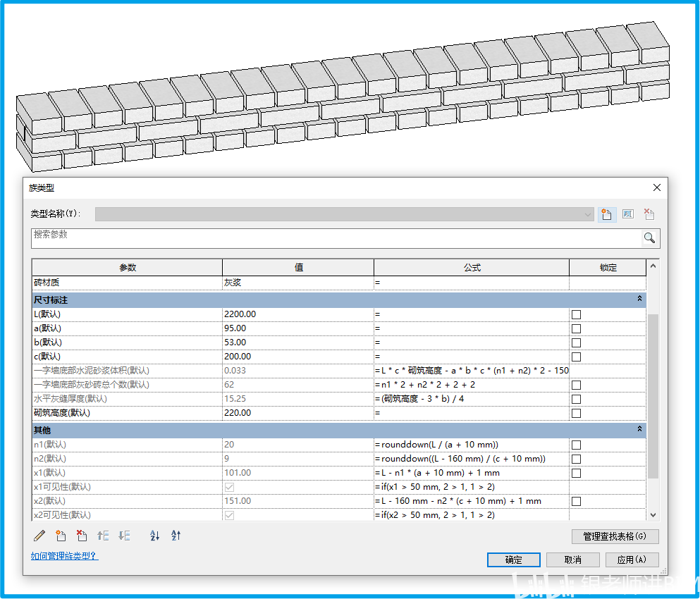700x599 pixels.
Task: Open the 如何管理族类型? help link
Action: 64,556
